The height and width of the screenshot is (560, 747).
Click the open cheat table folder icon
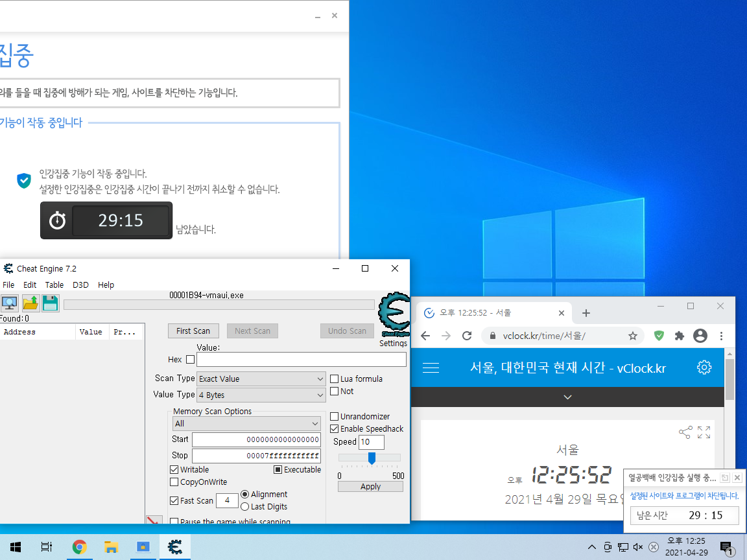tap(30, 303)
